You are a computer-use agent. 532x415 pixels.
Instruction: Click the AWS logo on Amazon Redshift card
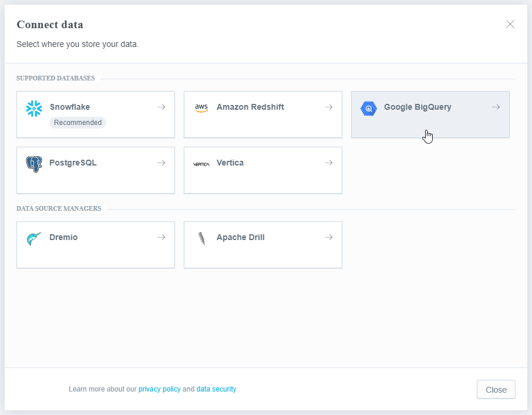point(201,108)
